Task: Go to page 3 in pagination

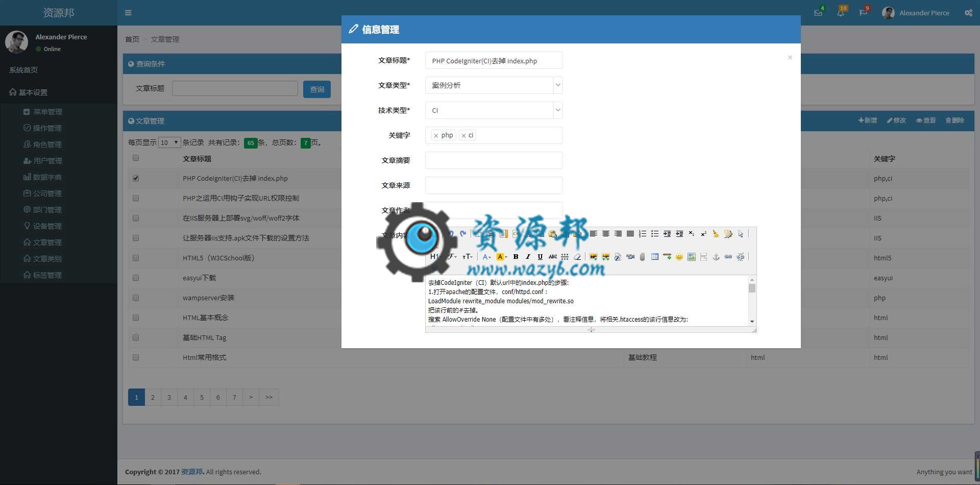Action: [169, 397]
